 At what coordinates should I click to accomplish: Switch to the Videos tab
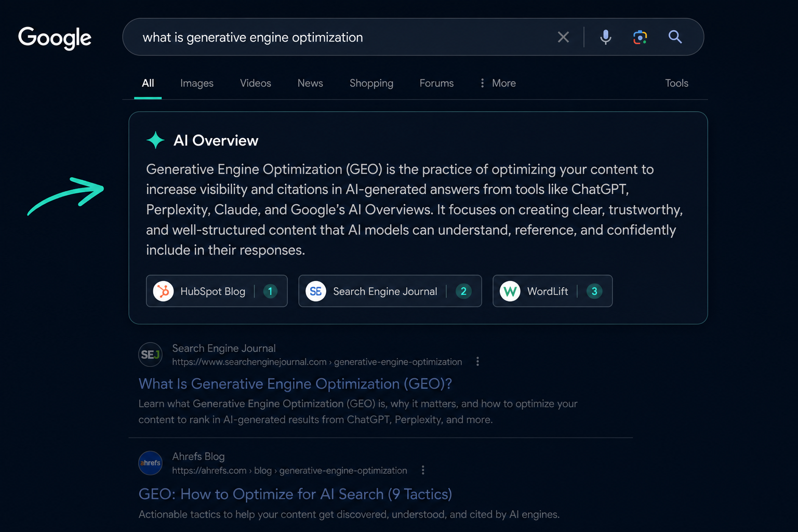(256, 83)
